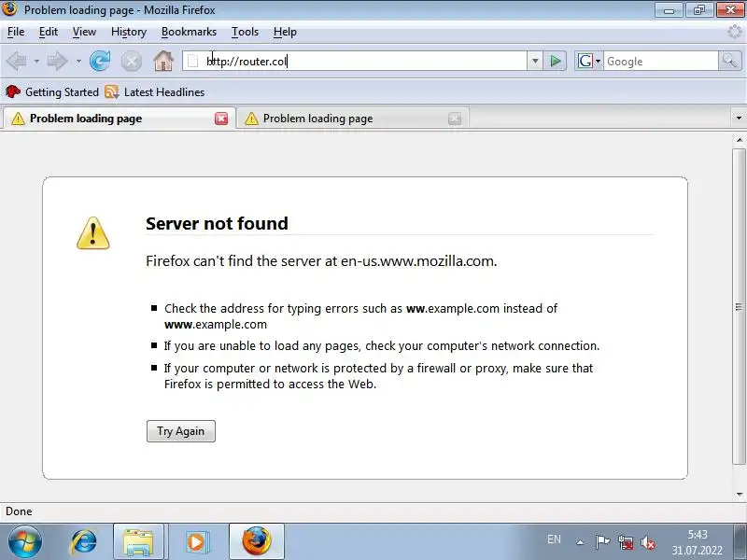Click the Server not found heading
Screen dimensions: 747x560
(x=217, y=223)
